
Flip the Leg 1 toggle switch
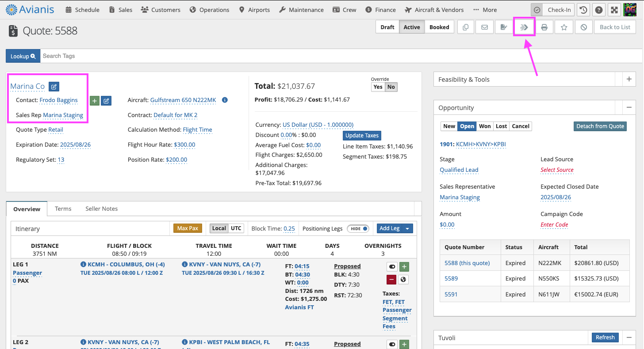point(392,267)
